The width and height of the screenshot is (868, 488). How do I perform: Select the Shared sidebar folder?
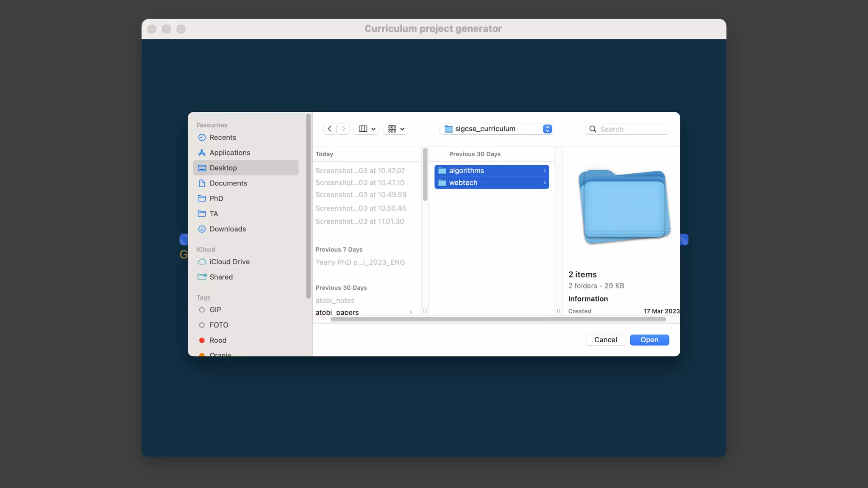pos(221,277)
